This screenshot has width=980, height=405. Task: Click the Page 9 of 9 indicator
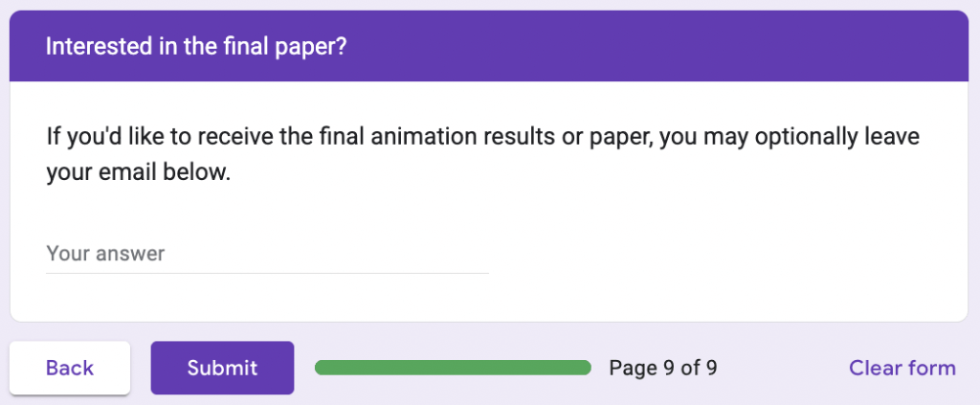(663, 368)
